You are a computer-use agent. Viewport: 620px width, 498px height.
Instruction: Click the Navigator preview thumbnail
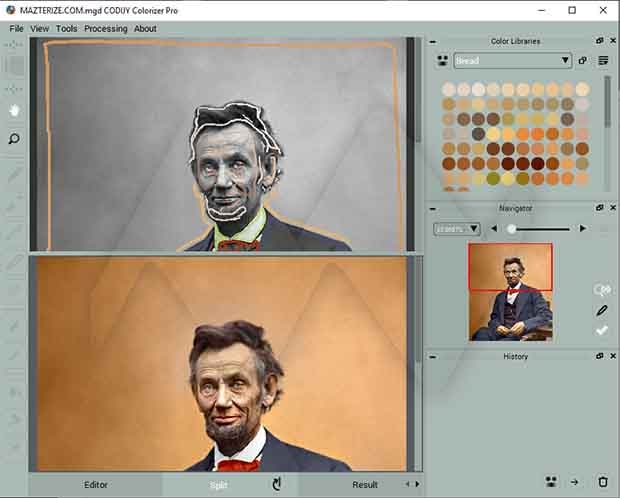510,292
